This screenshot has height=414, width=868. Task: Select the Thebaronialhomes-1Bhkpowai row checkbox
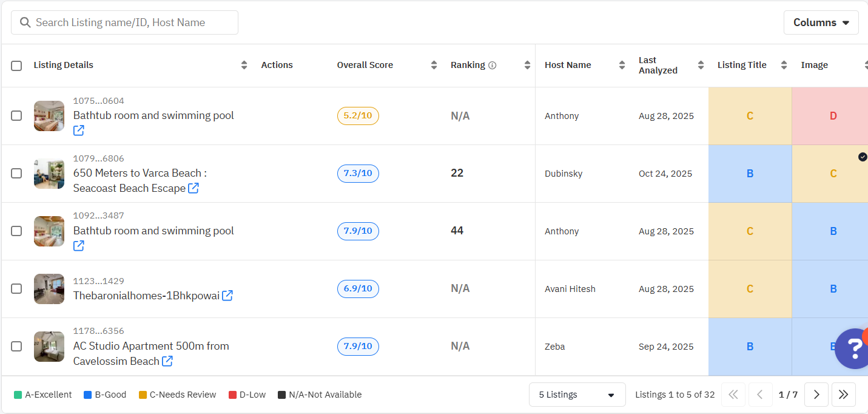[16, 289]
